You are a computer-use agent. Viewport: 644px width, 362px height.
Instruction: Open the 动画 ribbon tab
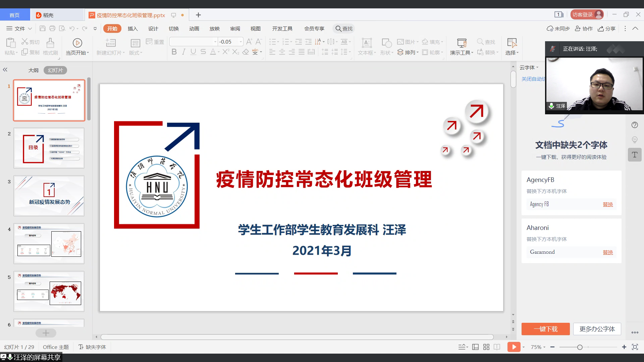pyautogui.click(x=194, y=28)
